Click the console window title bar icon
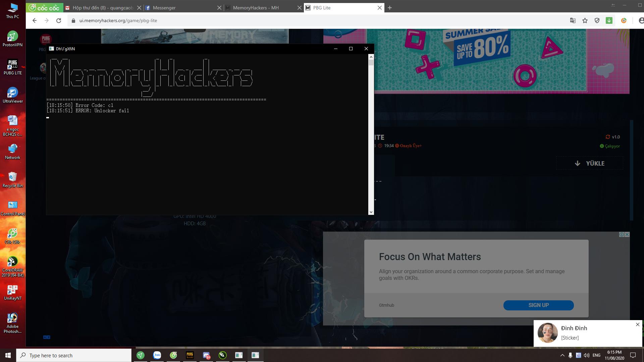644x362 pixels. (x=51, y=49)
